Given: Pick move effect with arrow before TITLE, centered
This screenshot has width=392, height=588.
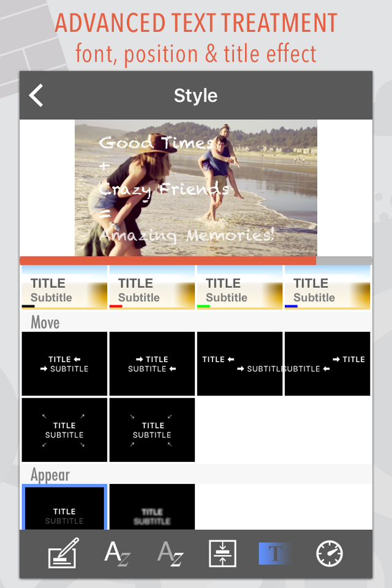Looking at the screenshot, I should point(152,364).
